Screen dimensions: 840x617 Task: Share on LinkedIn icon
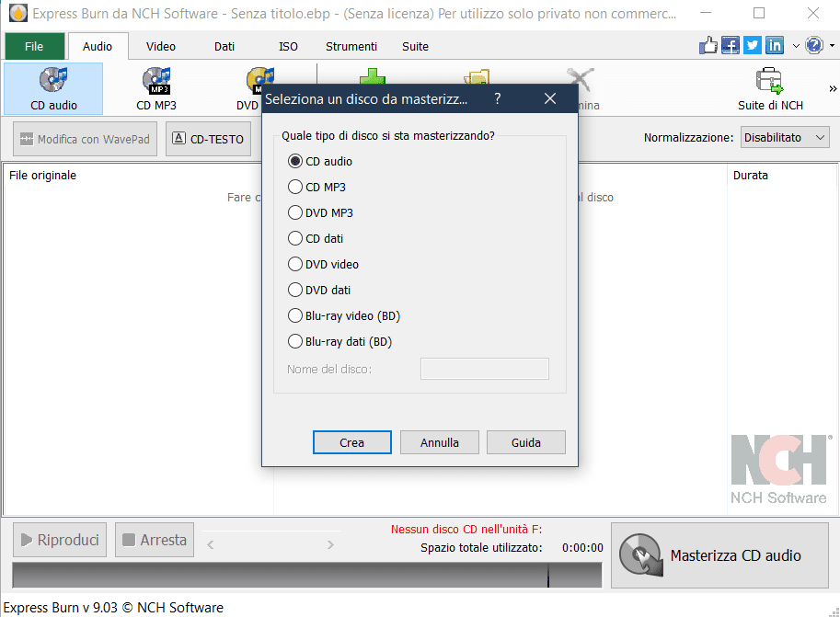774,46
